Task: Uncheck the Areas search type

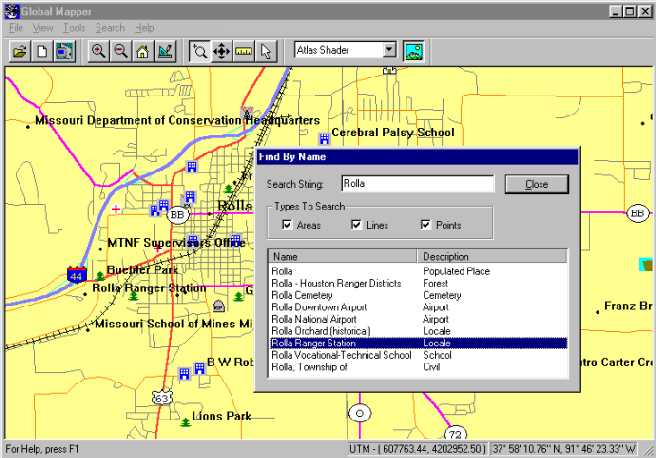Action: (x=287, y=225)
